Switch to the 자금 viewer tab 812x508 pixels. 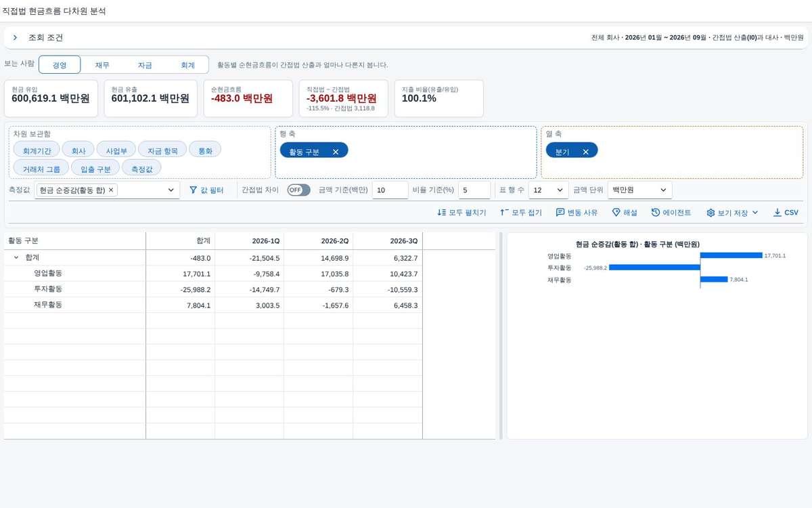(x=145, y=65)
